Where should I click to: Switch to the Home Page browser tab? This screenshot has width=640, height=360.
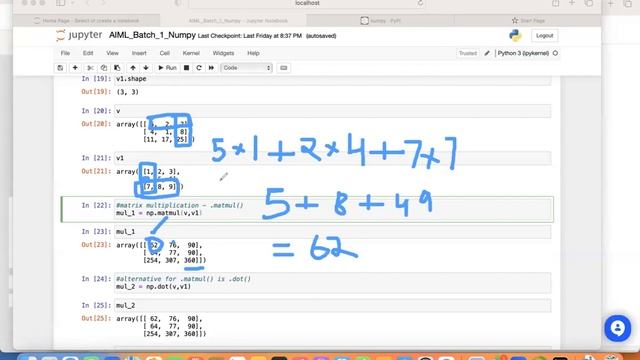click(86, 20)
